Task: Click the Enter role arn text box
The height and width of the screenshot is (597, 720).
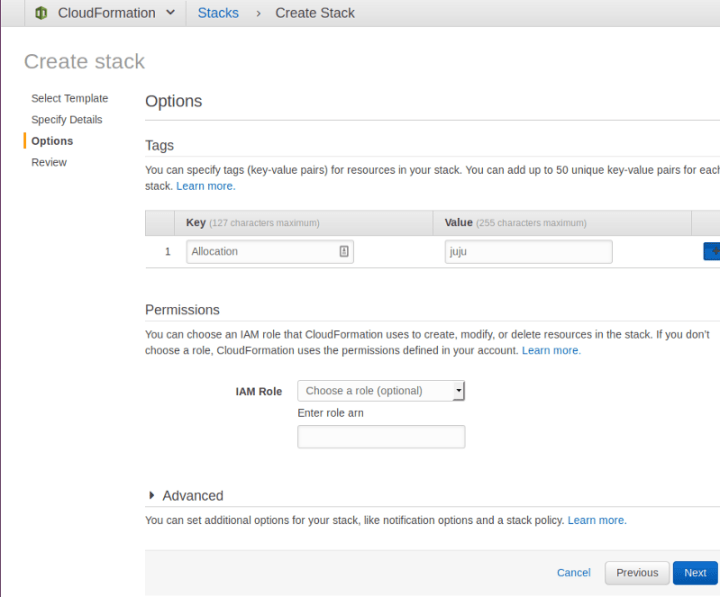Action: coord(381,437)
